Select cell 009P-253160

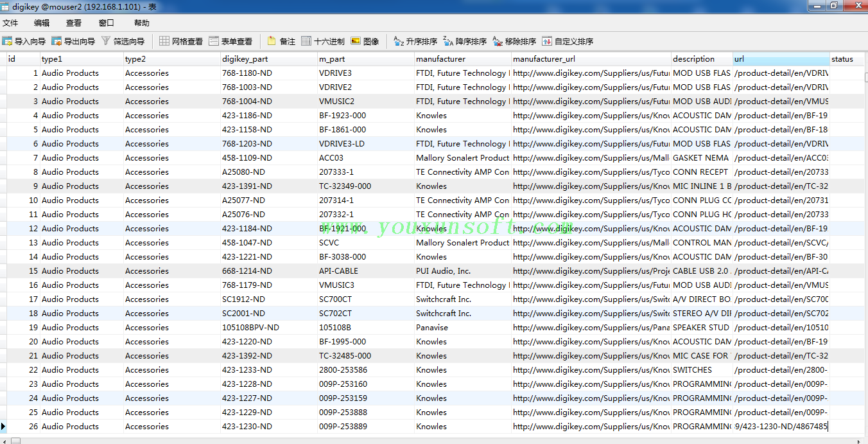[366, 384]
